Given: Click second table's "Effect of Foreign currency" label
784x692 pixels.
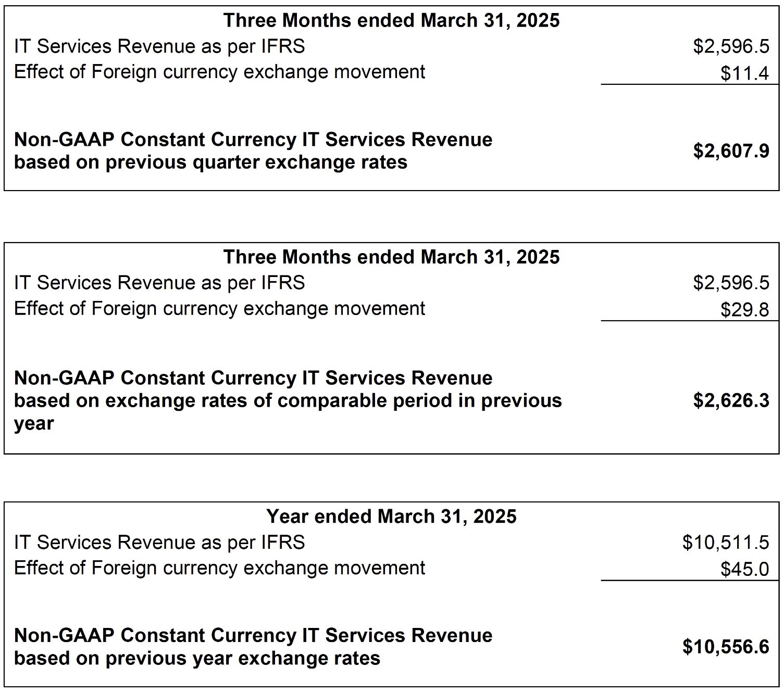Looking at the screenshot, I should pos(219,308).
